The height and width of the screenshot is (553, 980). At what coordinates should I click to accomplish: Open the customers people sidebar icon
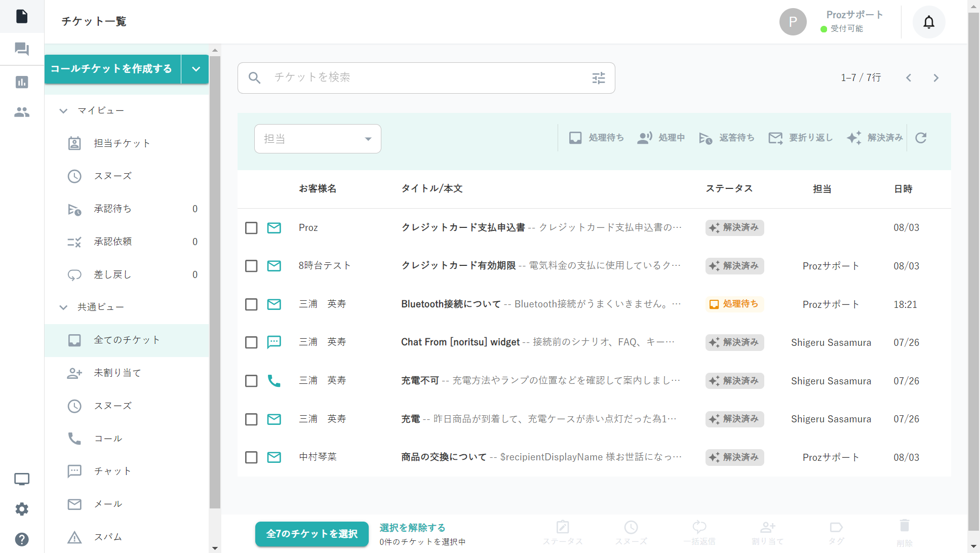(x=22, y=112)
